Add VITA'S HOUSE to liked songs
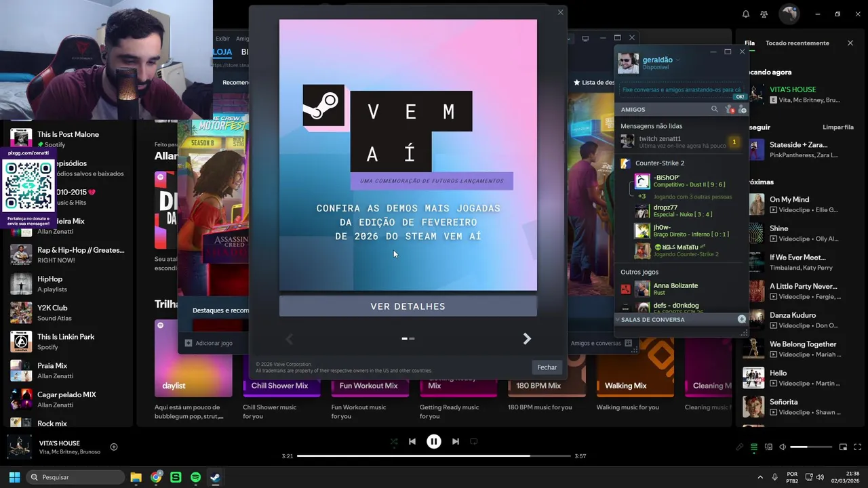The width and height of the screenshot is (868, 488). pyautogui.click(x=114, y=447)
